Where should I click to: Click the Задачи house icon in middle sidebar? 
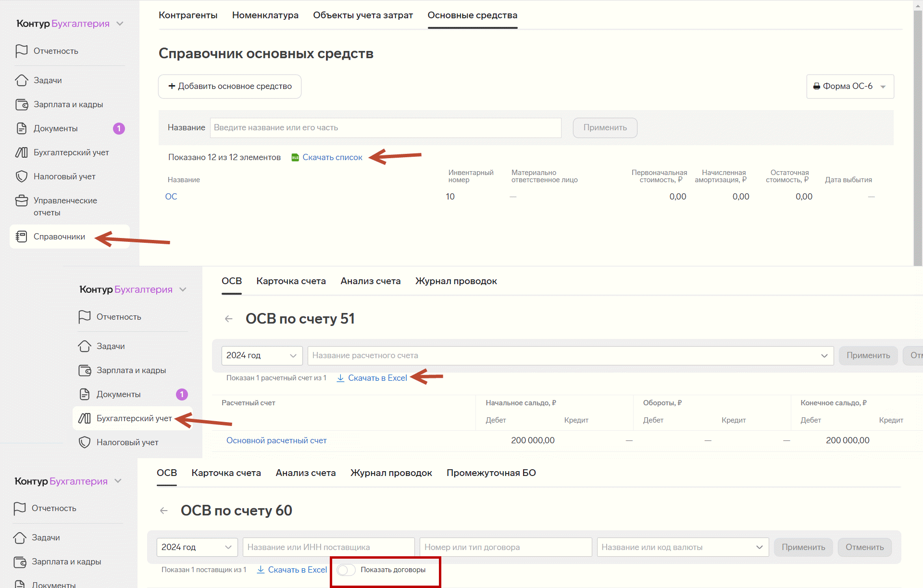[85, 346]
